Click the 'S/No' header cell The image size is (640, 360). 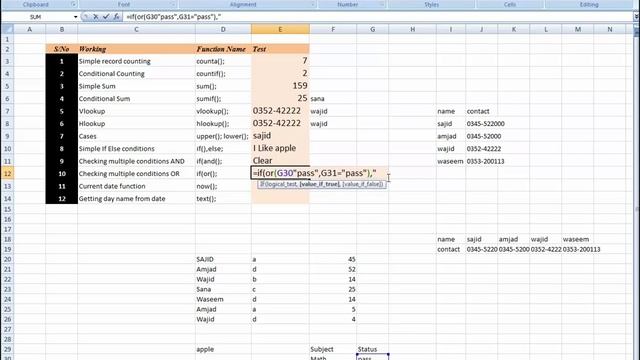(x=62, y=49)
